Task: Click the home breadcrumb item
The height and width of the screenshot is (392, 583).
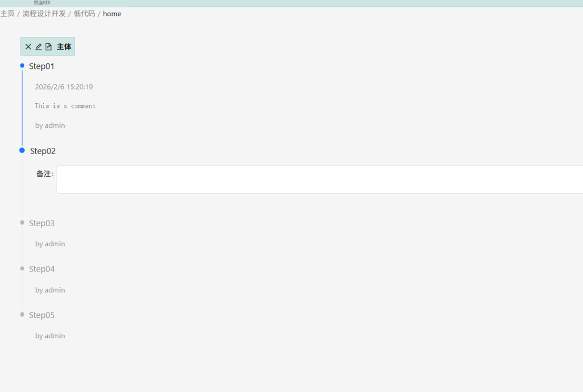Action: pyautogui.click(x=112, y=14)
